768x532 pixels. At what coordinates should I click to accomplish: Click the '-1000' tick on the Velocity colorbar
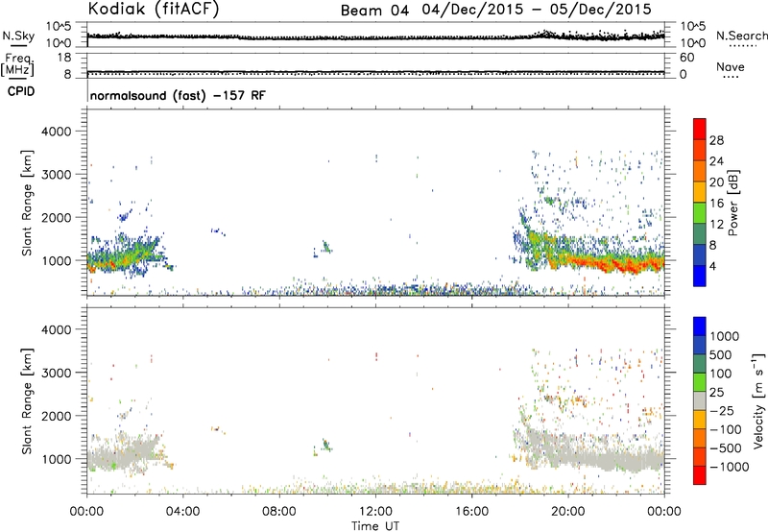(730, 467)
